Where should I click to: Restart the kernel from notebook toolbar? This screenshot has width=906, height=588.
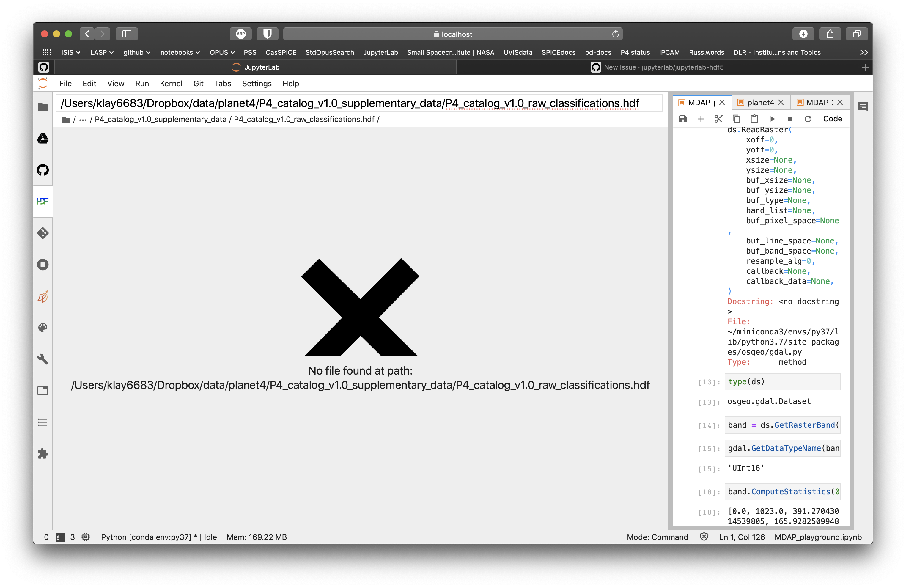pos(808,119)
